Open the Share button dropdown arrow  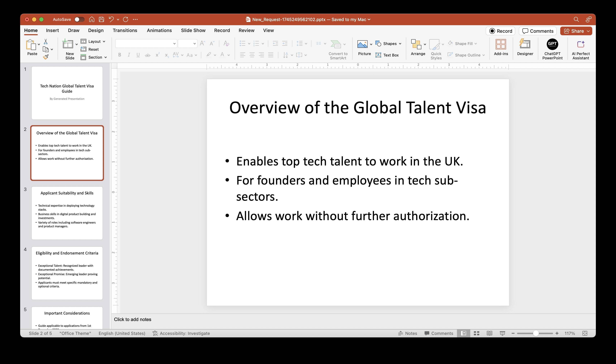[x=588, y=31]
